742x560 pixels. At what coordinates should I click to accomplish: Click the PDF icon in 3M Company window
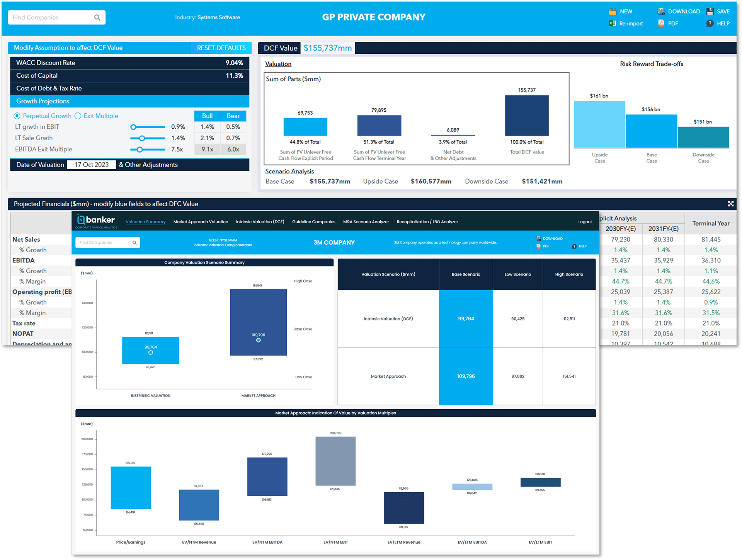538,246
